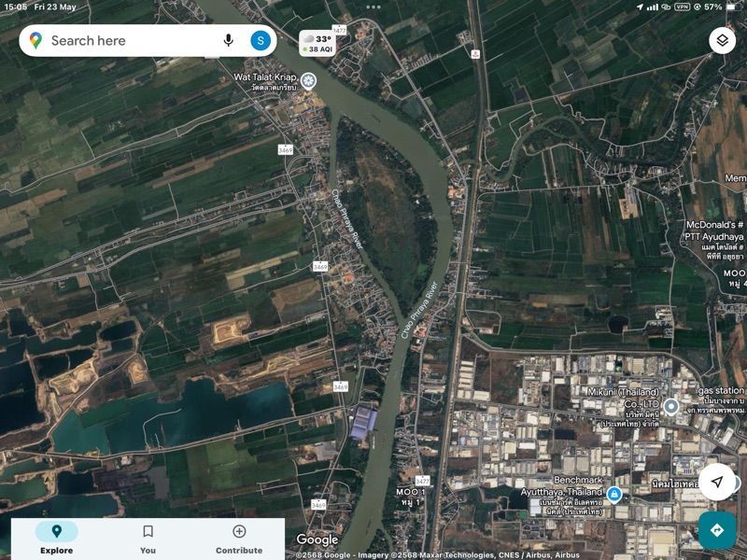This screenshot has width=747, height=560.
Task: Open the account profile avatar
Action: coord(261,40)
